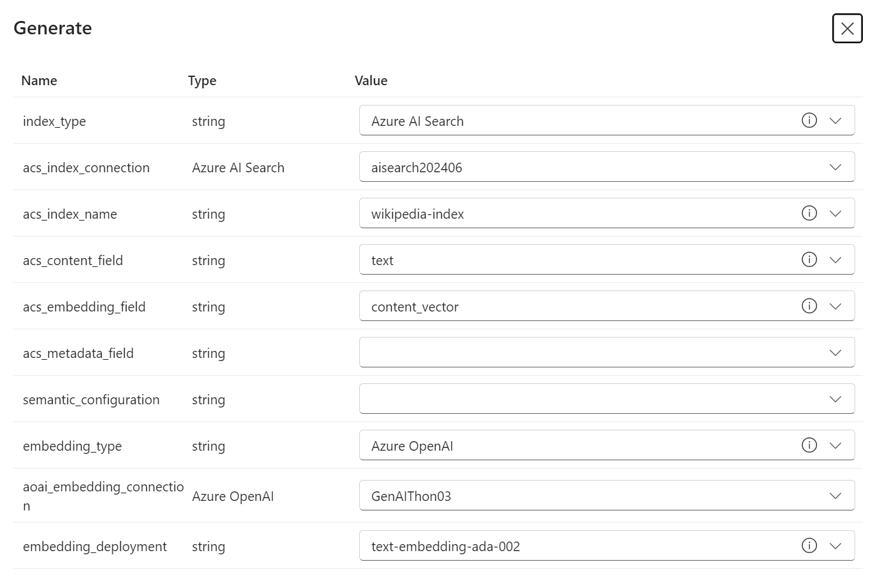Viewport: 873px width, 588px height.
Task: Show info for acs_embedding_field value
Action: (x=809, y=306)
